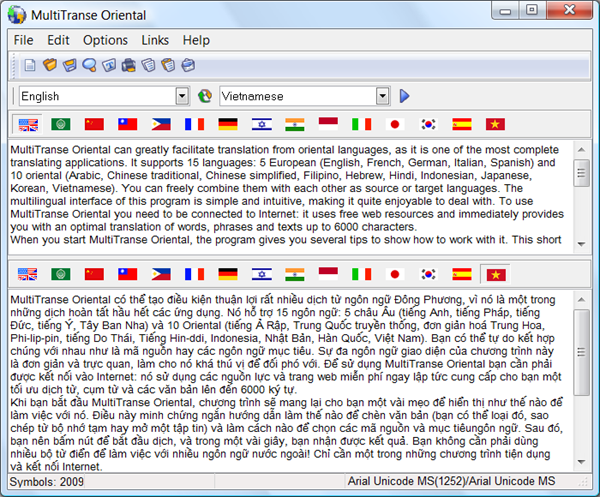Image resolution: width=600 pixels, height=497 pixels.
Task: Select China flag as source language
Action: click(94, 124)
